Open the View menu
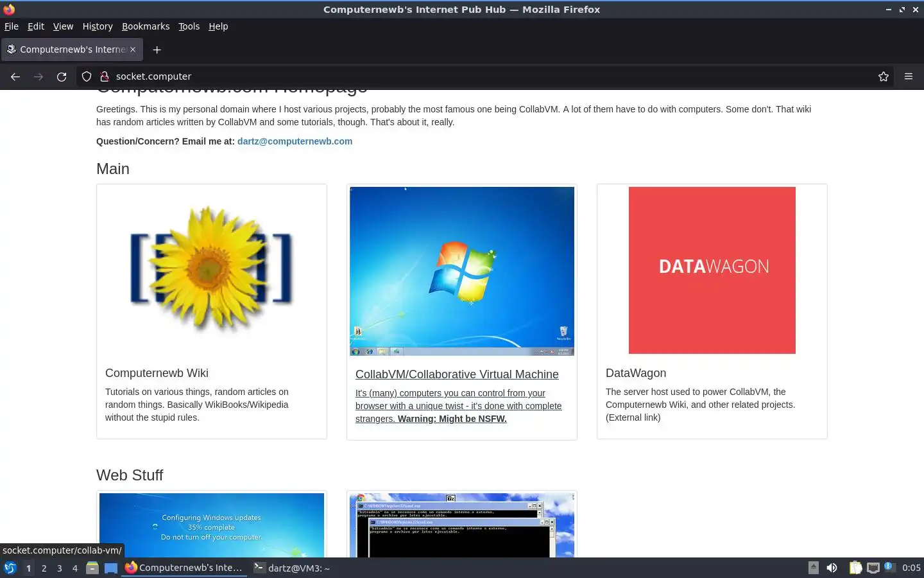Image resolution: width=924 pixels, height=578 pixels. [x=63, y=26]
